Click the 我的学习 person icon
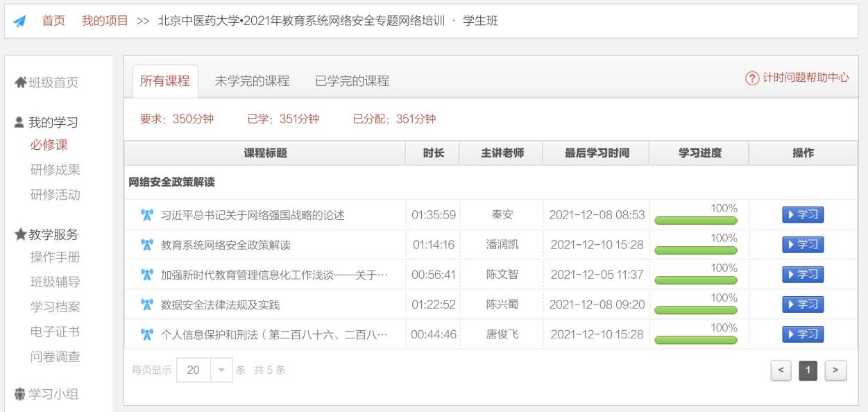The image size is (868, 412). 20,123
